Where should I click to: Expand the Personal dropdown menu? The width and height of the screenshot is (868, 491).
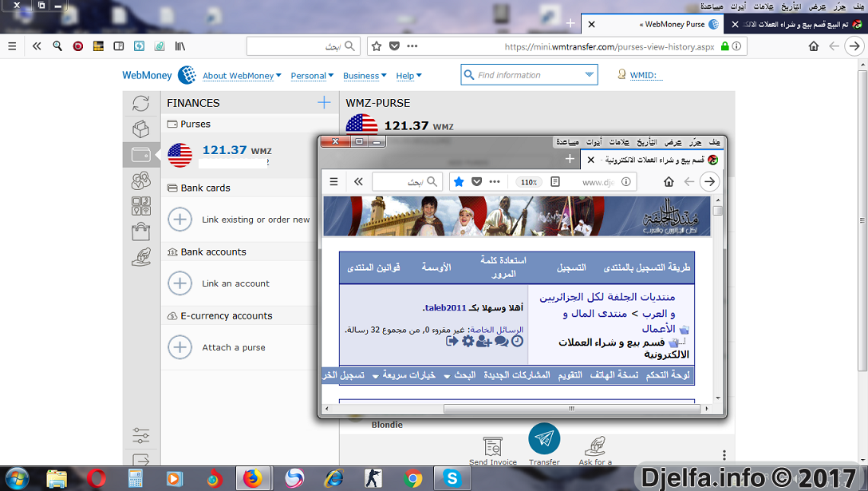[312, 75]
